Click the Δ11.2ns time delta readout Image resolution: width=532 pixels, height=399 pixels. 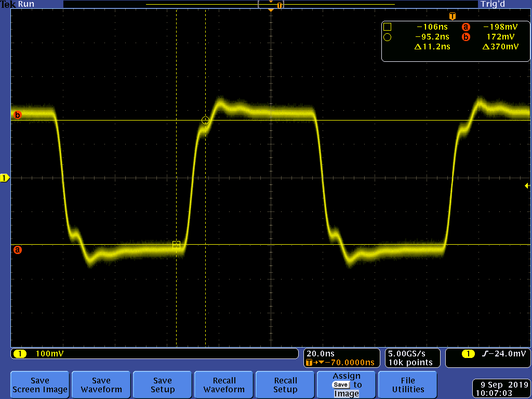[432, 46]
